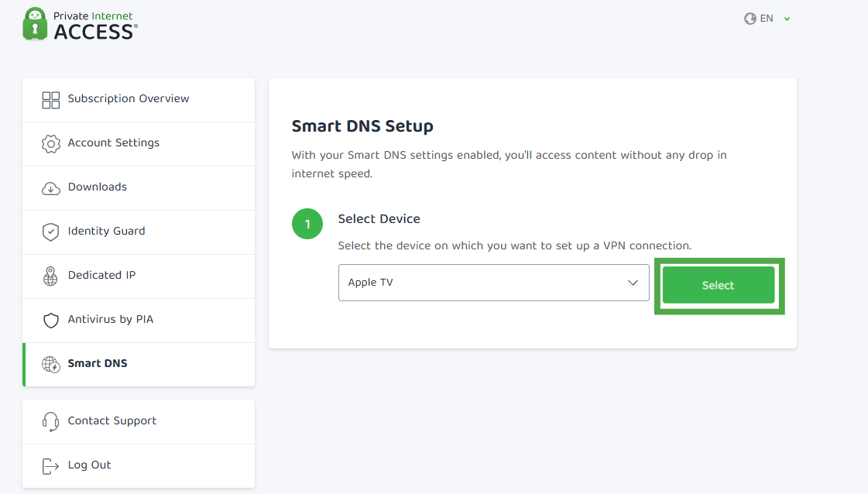This screenshot has height=494, width=868.
Task: Click the Private Internet Access logo
Action: (x=81, y=25)
